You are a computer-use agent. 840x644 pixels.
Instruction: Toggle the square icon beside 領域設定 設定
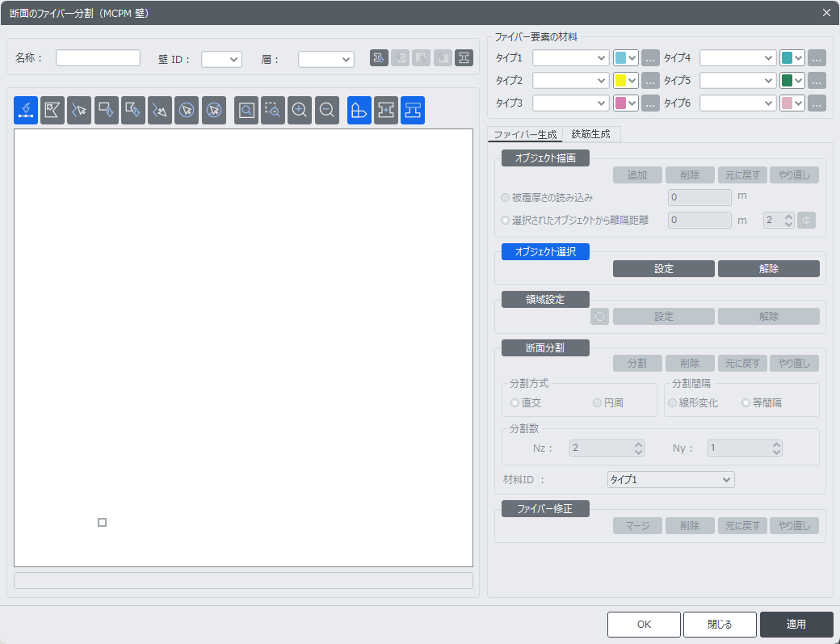point(600,317)
